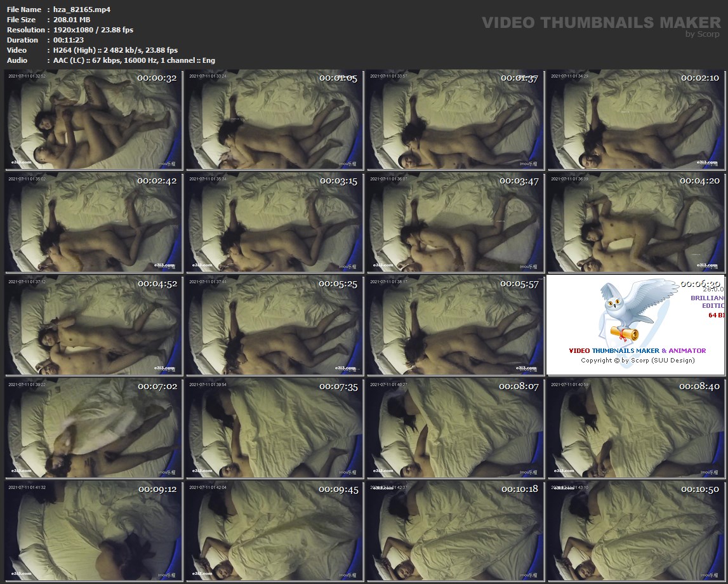The image size is (728, 584).
Task: Select the thumbnail stamped 00:01:37
Action: click(456, 120)
